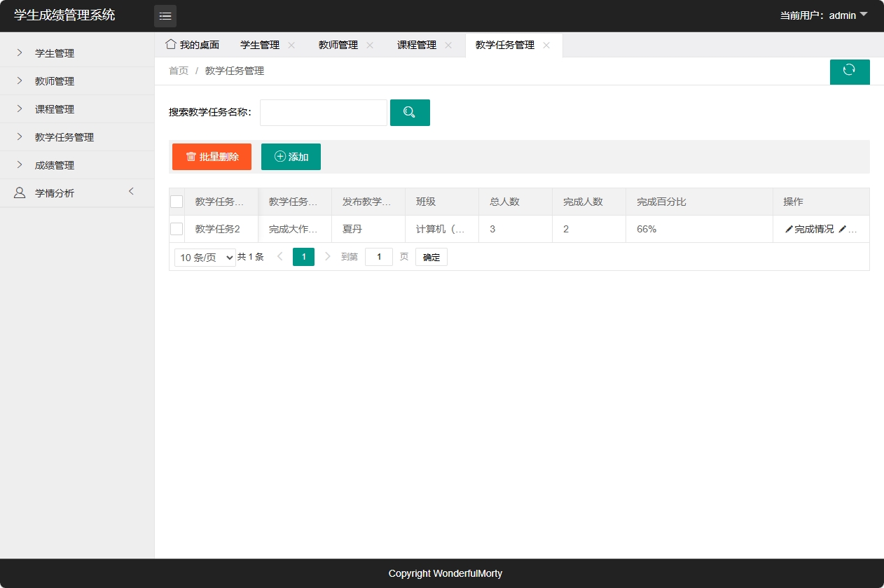The height and width of the screenshot is (588, 884).
Task: Click inside the page number input field
Action: click(x=378, y=257)
